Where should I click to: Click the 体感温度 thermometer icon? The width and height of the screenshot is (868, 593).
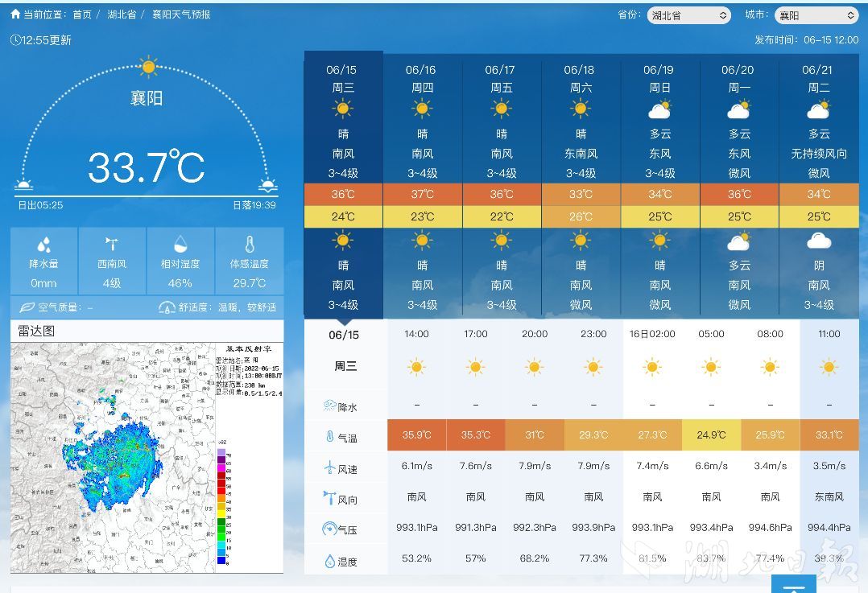250,244
